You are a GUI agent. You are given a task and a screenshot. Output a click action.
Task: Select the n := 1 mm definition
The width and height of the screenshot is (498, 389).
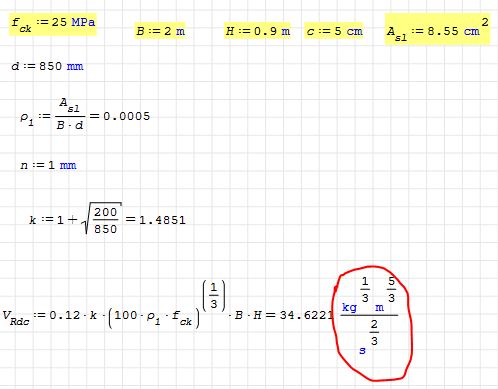(48, 165)
